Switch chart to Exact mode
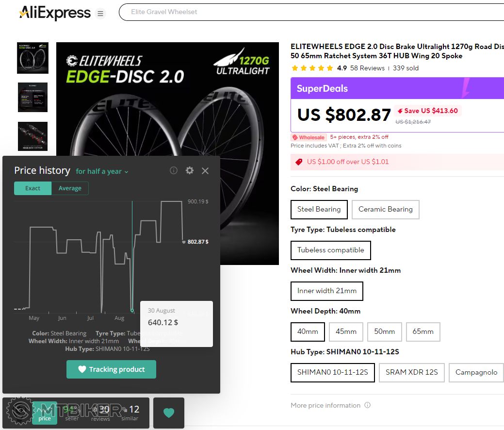504x430 pixels. [x=33, y=188]
